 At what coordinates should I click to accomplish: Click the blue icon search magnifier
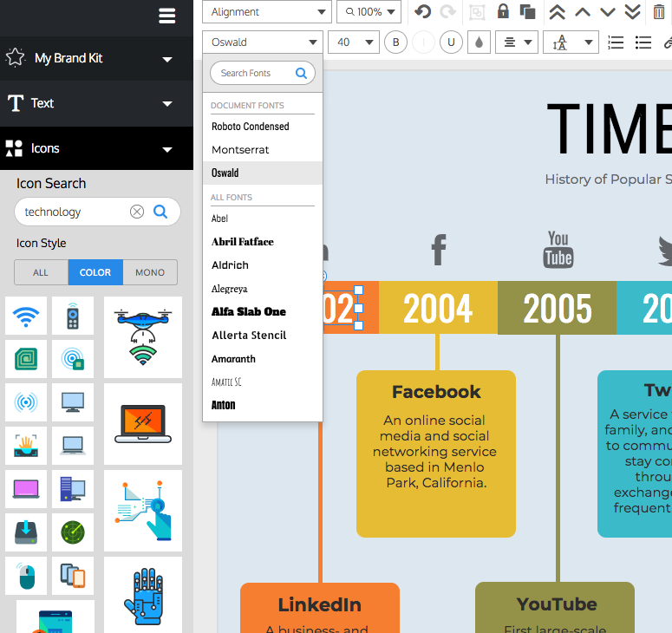coord(160,212)
